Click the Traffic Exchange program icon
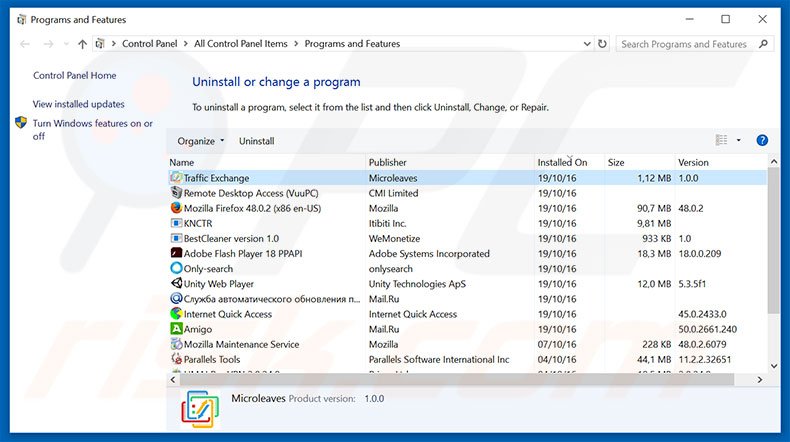Image resolution: width=790 pixels, height=442 pixels. point(176,177)
